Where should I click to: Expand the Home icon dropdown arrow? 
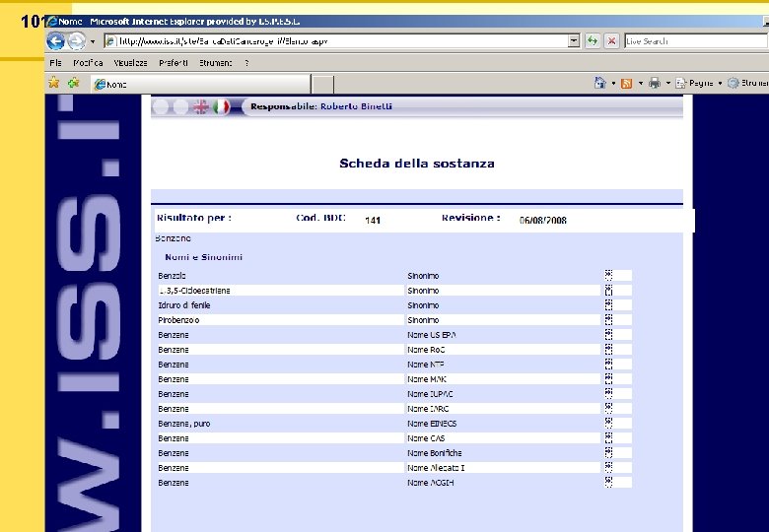click(613, 84)
